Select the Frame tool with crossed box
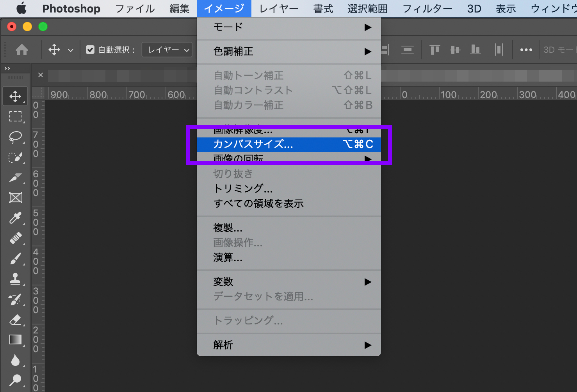 coord(15,198)
